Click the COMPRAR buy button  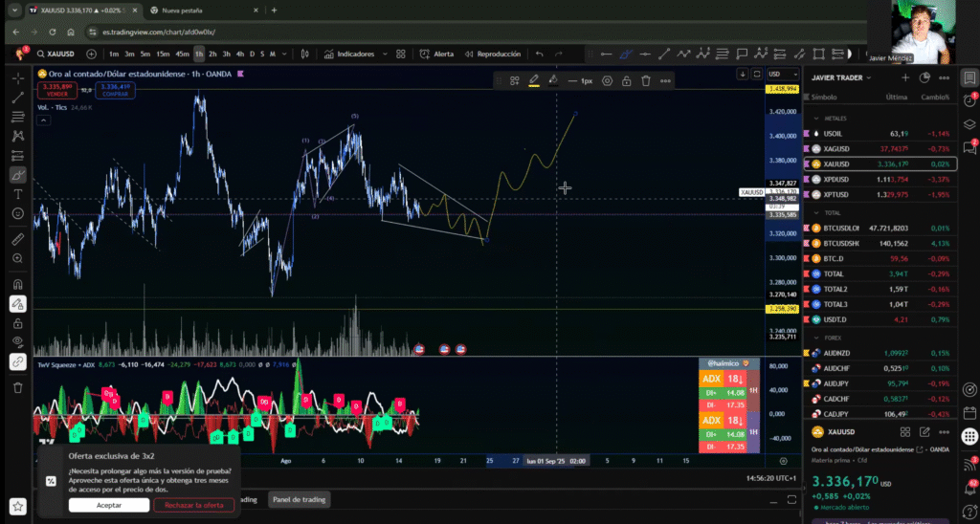(x=115, y=90)
